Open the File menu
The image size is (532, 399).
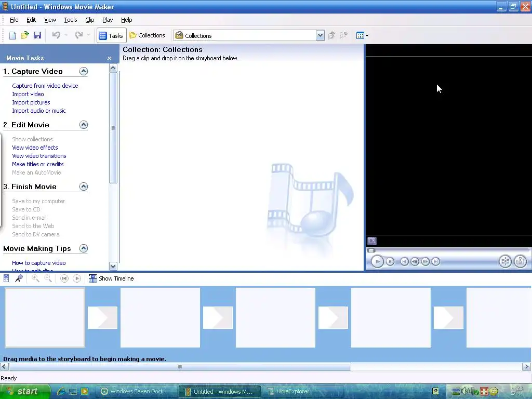tap(14, 20)
